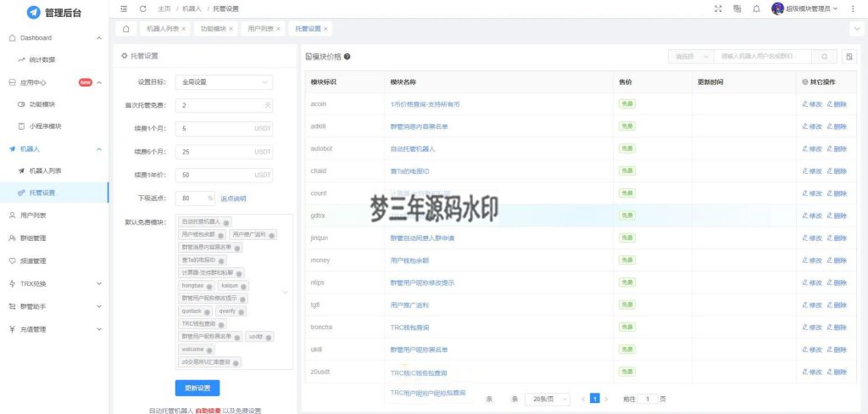Click the 前往 page number input
Image resolution: width=868 pixels, height=414 pixels.
648,399
